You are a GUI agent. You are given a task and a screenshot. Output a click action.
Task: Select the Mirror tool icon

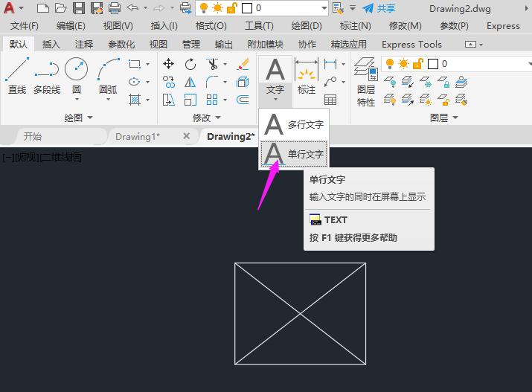190,82
